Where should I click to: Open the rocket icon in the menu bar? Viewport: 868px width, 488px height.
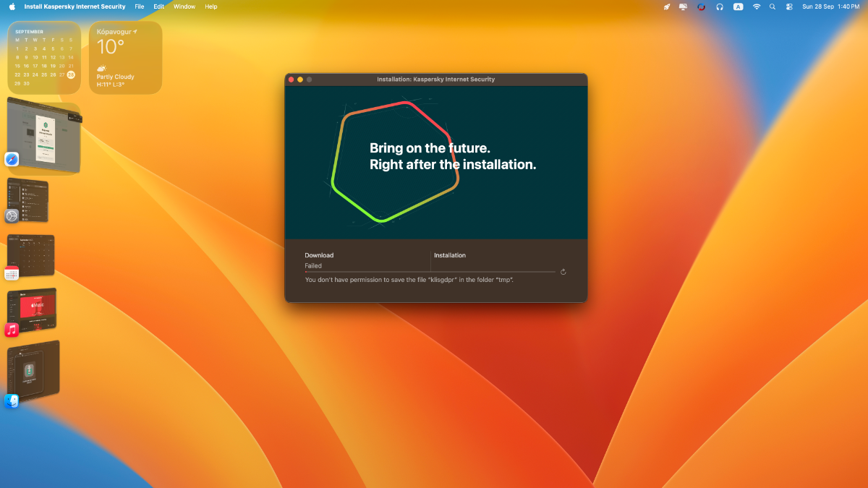point(666,7)
